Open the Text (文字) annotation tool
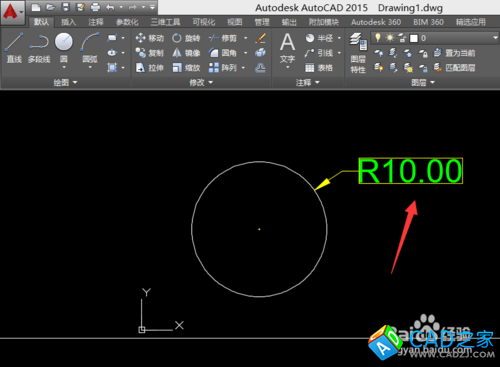This screenshot has width=500, height=367. pos(287,49)
